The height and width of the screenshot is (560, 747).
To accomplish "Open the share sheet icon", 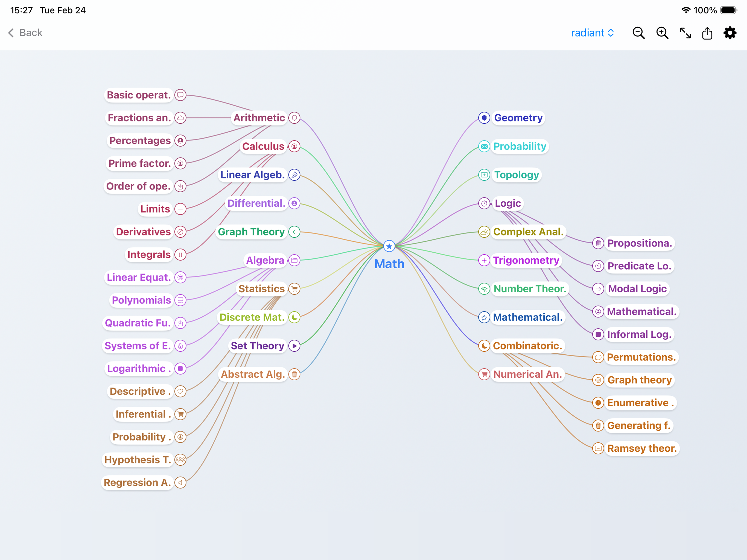I will coord(707,33).
